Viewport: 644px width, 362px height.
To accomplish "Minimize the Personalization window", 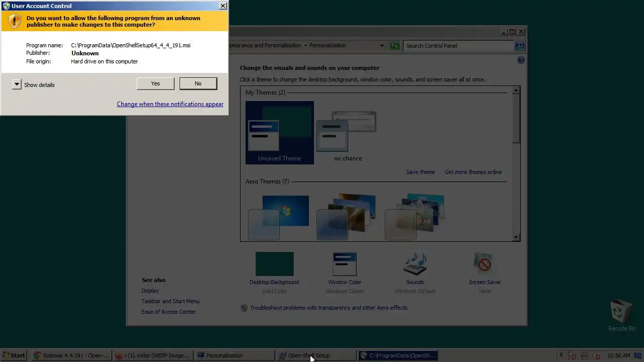I will [x=504, y=32].
